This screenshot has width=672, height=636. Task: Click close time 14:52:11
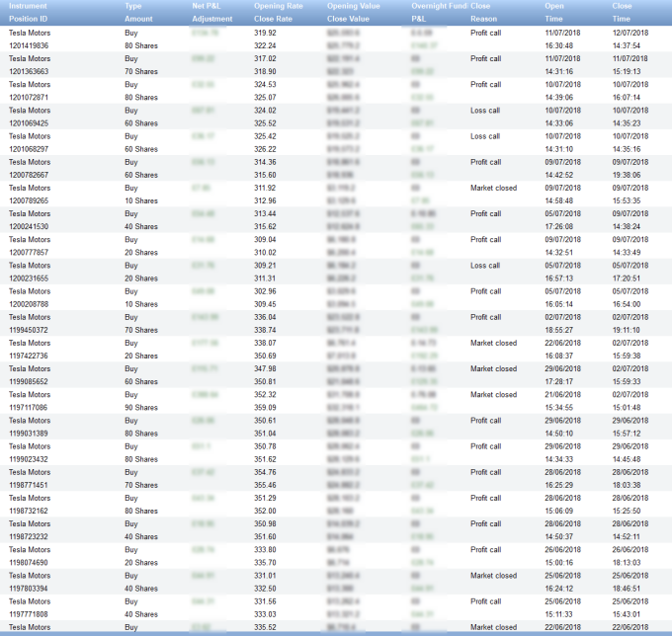pos(627,536)
